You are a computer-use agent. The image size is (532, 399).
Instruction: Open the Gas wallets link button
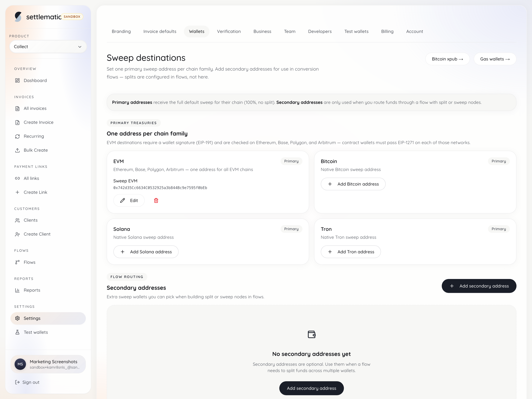(x=495, y=59)
